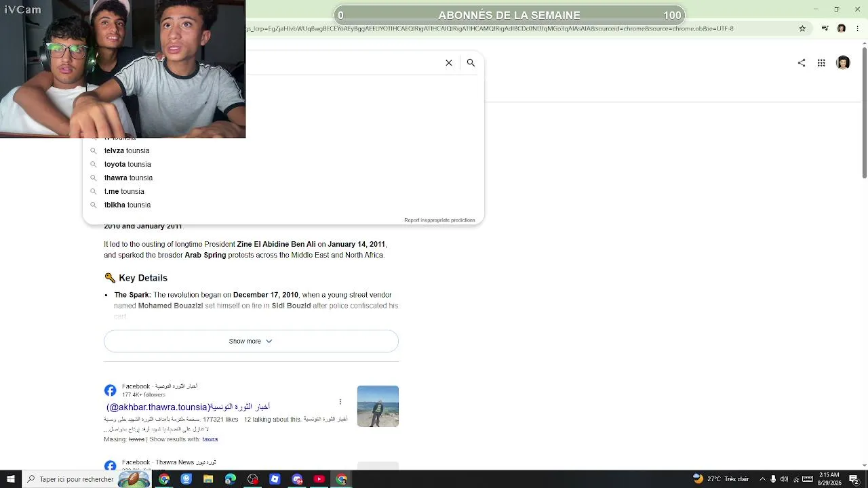Show hidden system tray icons
Screen dimensions: 868x488
tap(762, 479)
